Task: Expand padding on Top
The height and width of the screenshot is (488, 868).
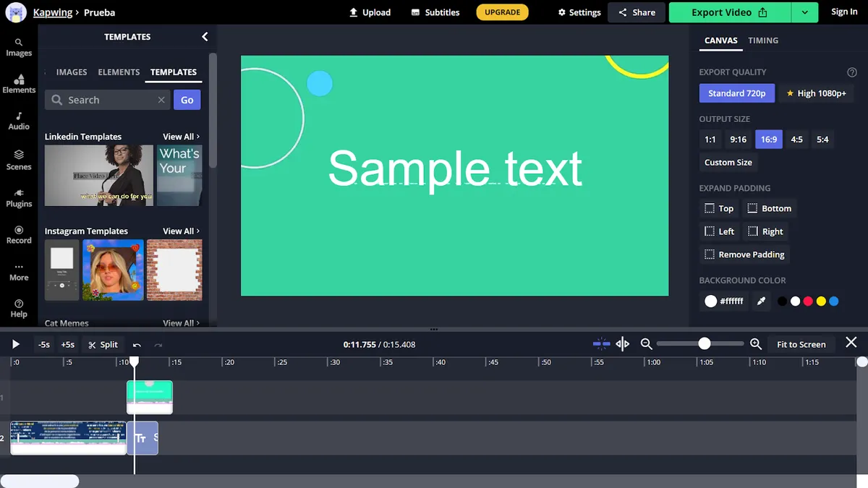Action: [x=720, y=208]
